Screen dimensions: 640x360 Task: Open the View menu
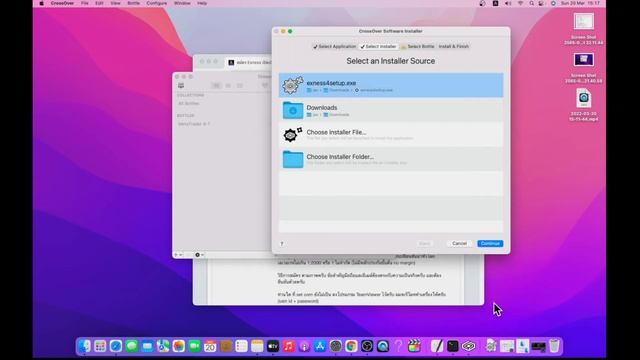click(x=116, y=3)
